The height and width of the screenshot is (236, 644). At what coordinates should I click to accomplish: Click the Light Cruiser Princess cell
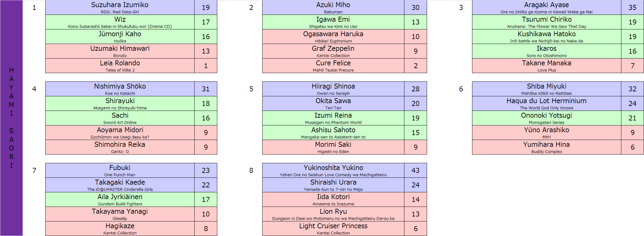point(333,229)
